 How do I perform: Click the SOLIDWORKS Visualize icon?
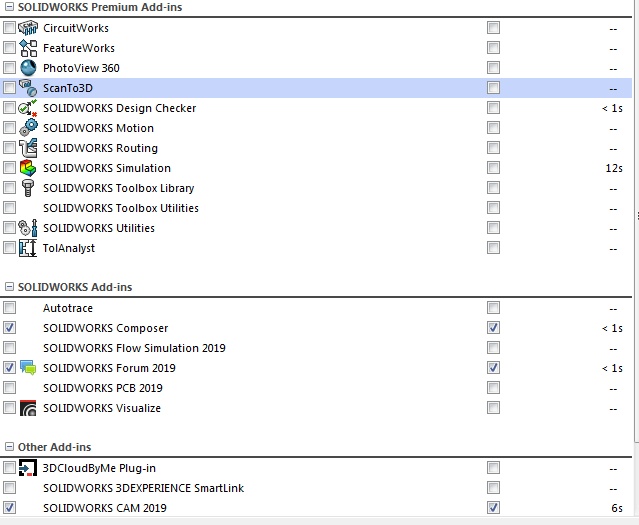point(28,408)
